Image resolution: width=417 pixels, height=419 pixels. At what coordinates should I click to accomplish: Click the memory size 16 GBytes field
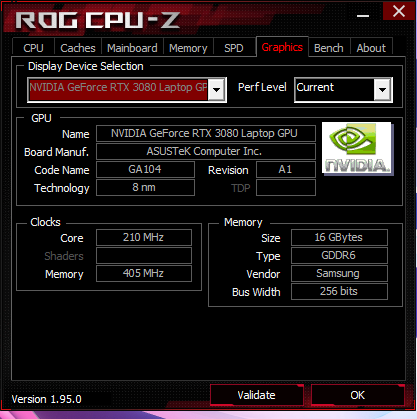[339, 237]
